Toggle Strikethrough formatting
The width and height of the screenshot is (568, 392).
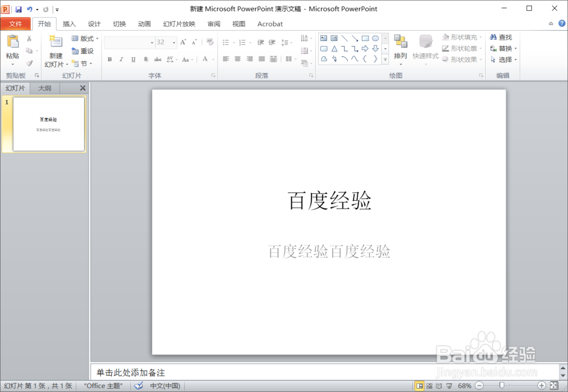(157, 60)
